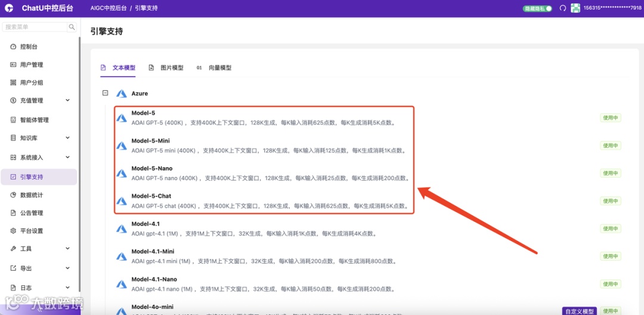Click the Azure logo beside Model-5
This screenshot has height=315, width=644.
(121, 118)
